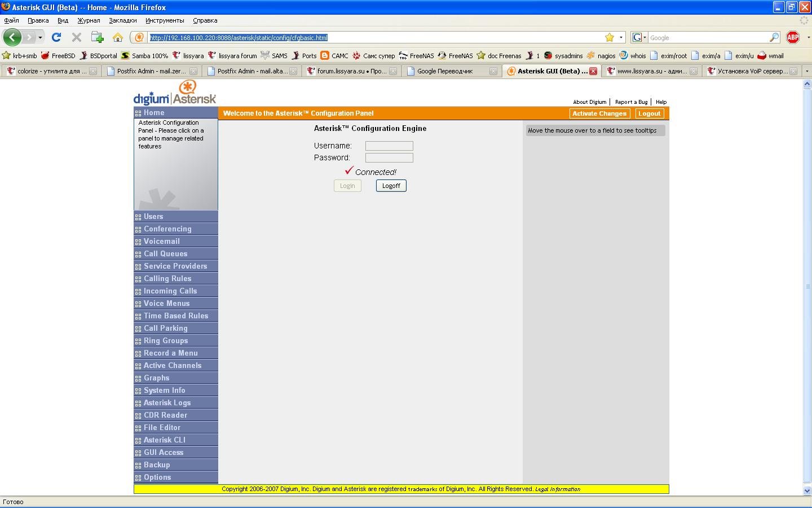Screen dimensions: 812x508
Task: Open the nagios bookmark
Action: pyautogui.click(x=601, y=56)
